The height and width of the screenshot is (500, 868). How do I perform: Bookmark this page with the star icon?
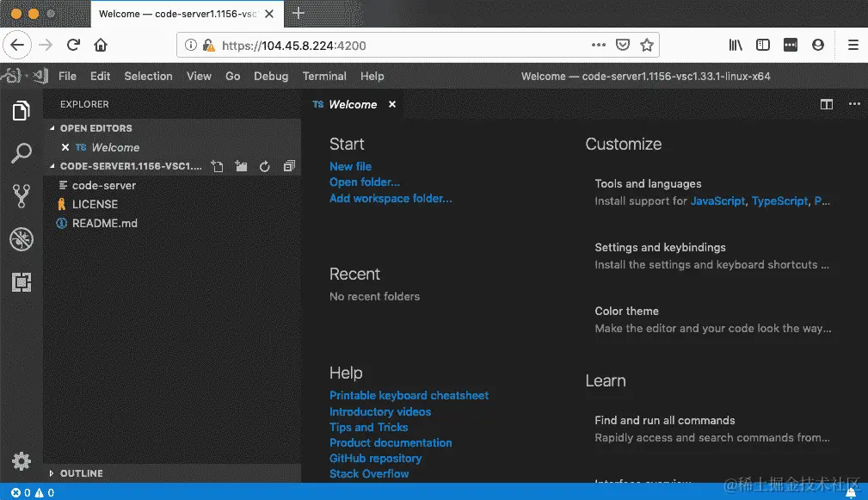(x=647, y=45)
